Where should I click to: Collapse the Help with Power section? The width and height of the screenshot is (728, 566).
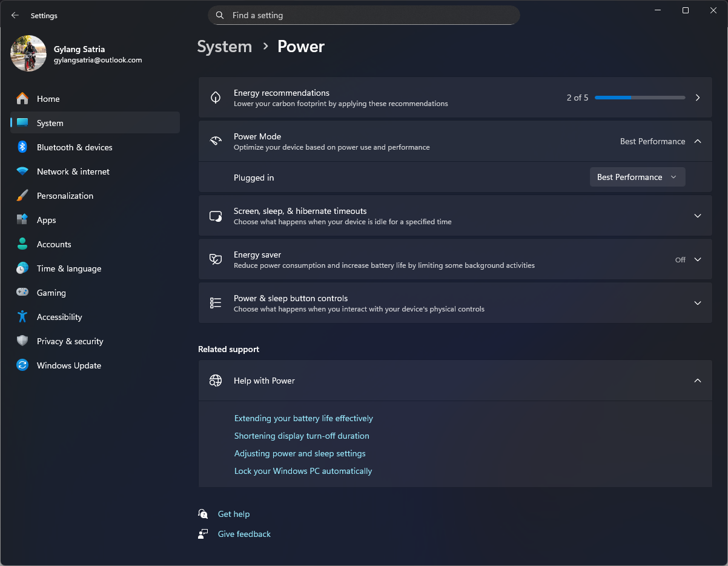(697, 381)
